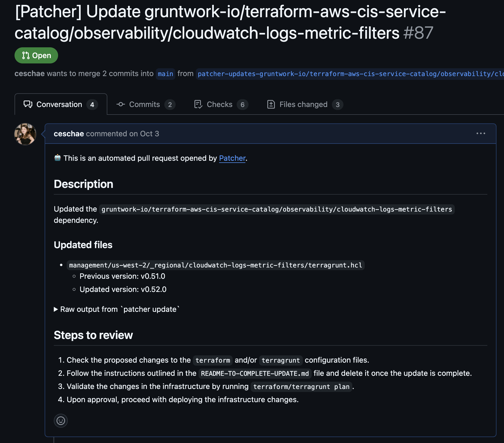This screenshot has width=504, height=443.
Task: Click Previous version: v0.51.0 text
Action: pos(122,276)
